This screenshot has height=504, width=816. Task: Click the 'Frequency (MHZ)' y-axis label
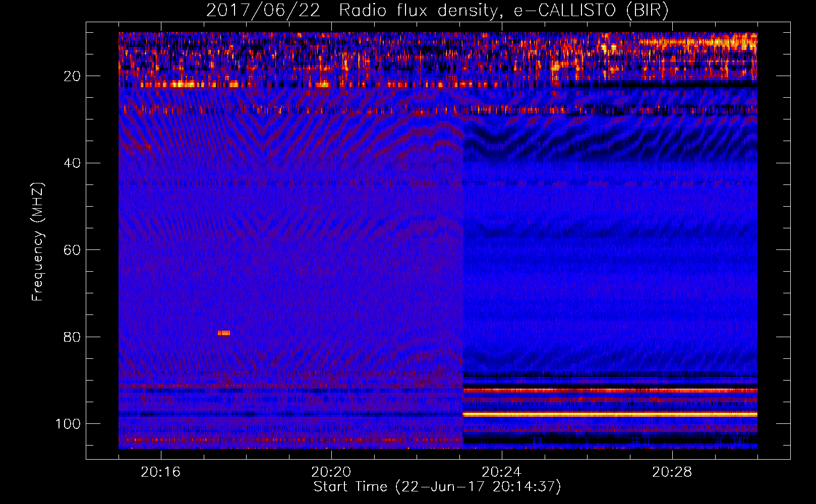click(38, 241)
